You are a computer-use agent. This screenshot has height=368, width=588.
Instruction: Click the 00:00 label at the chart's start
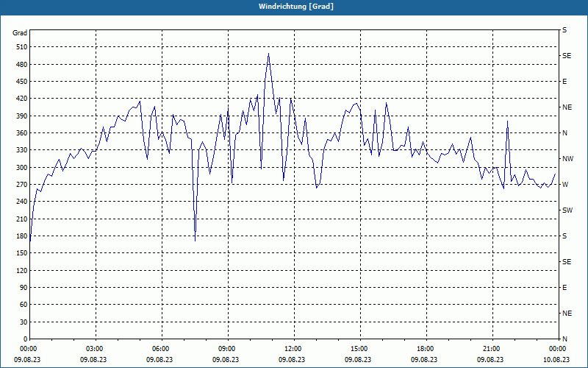coord(27,349)
